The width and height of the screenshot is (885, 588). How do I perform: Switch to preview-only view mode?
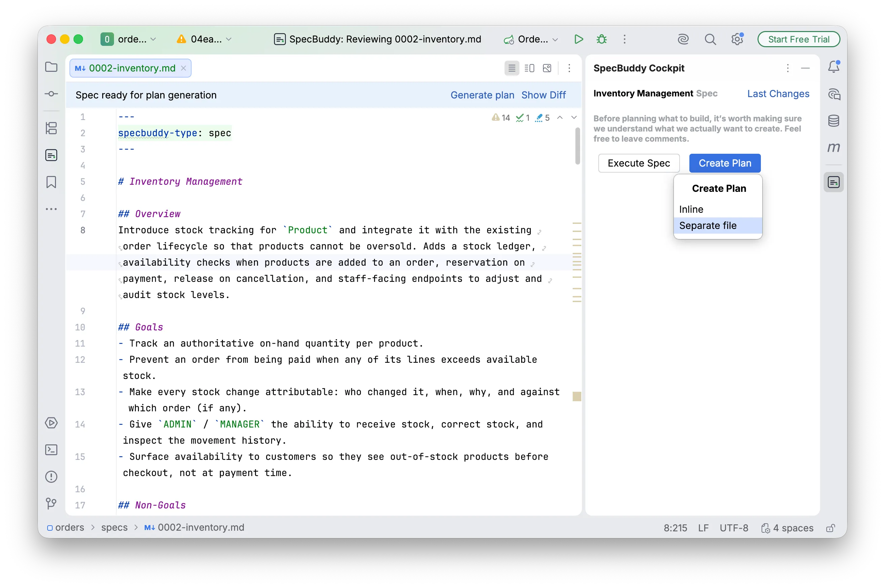(x=547, y=68)
